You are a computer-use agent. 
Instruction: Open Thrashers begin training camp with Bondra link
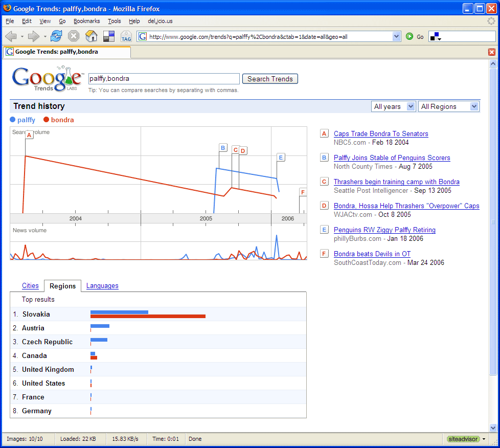(x=396, y=182)
